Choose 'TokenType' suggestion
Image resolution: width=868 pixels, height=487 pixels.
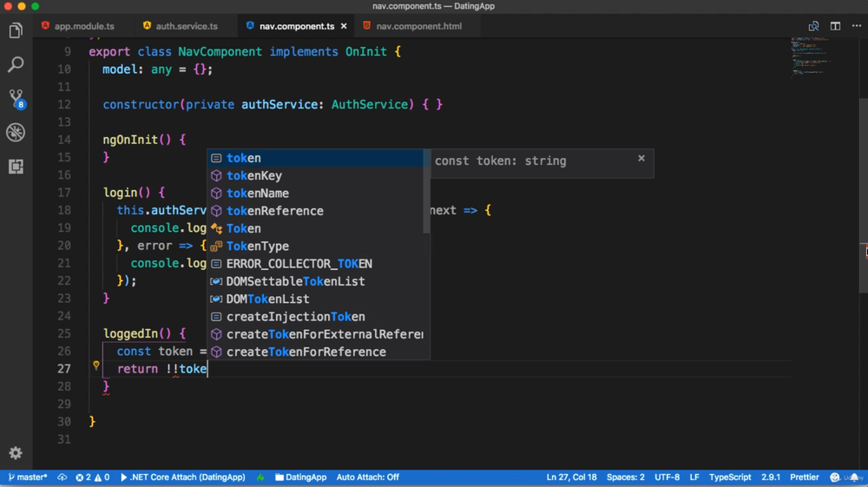(x=316, y=247)
